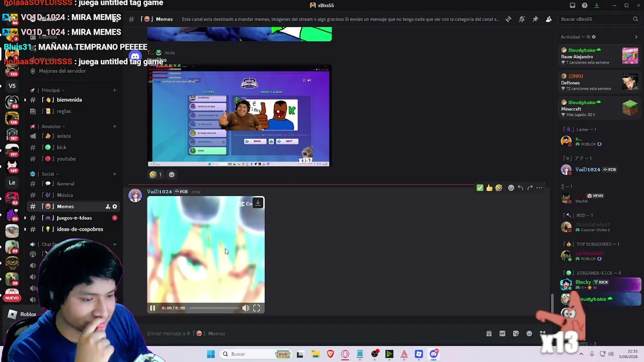Open Rauw Alejandro activity card
This screenshot has height=362, width=644.
600,56
